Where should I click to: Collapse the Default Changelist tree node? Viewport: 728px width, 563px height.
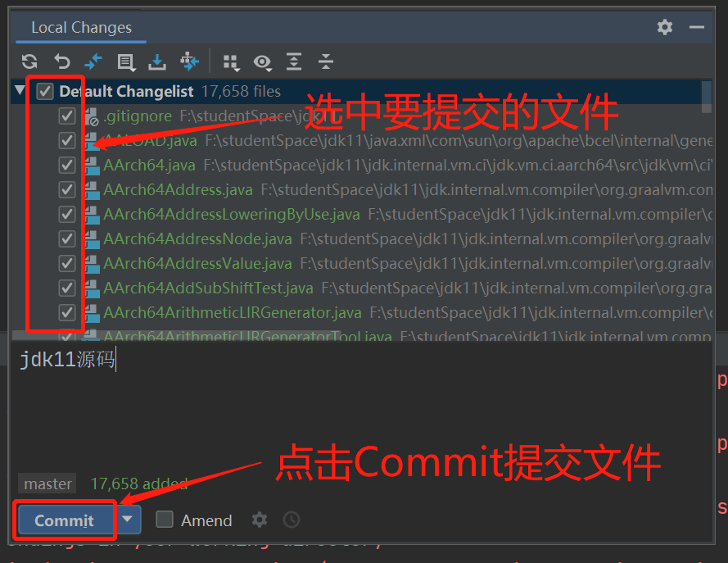20,89
